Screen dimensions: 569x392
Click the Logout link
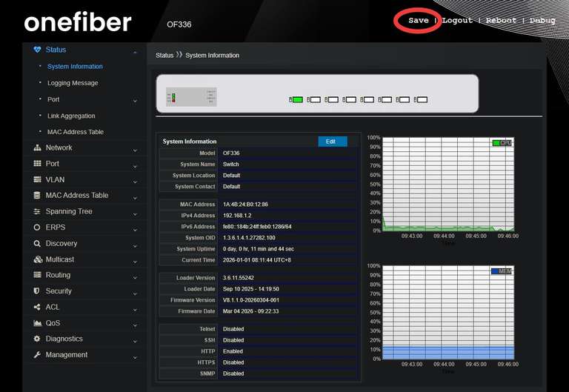(x=457, y=20)
